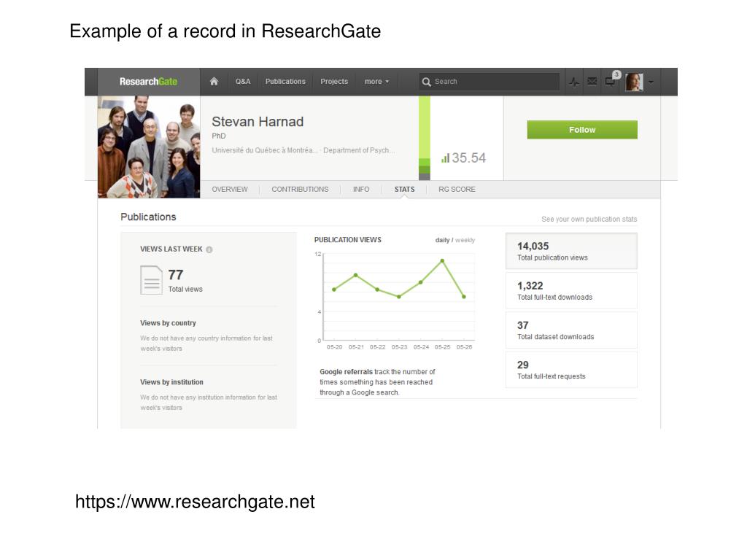This screenshot has height=560, width=747.
Task: Switch publication views chart to weekly
Action: (465, 240)
